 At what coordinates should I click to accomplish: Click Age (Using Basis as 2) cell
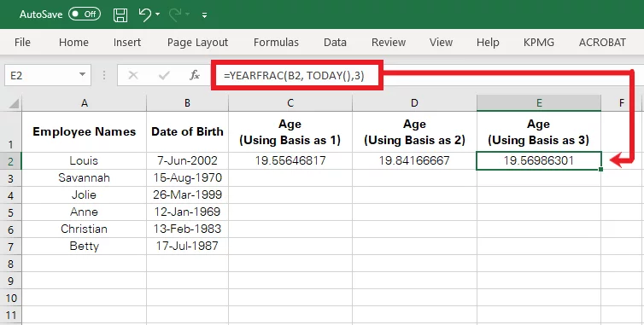pos(414,131)
